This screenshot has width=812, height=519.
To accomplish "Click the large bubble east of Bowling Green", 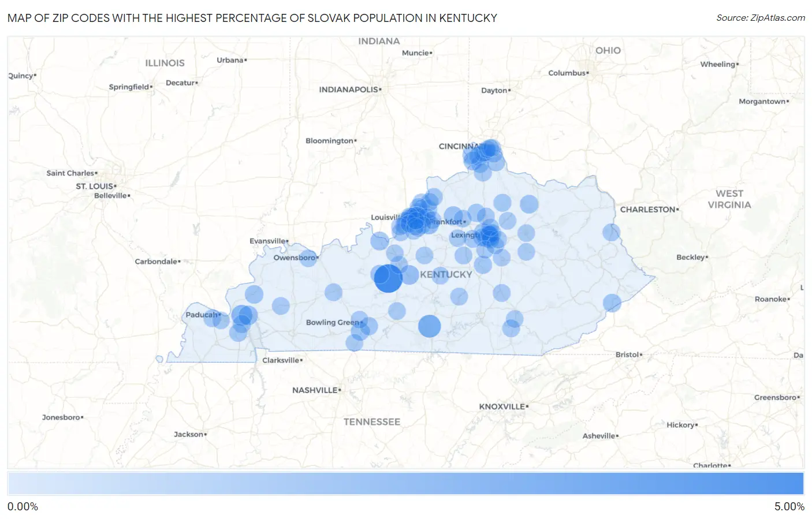I will pos(429,326).
